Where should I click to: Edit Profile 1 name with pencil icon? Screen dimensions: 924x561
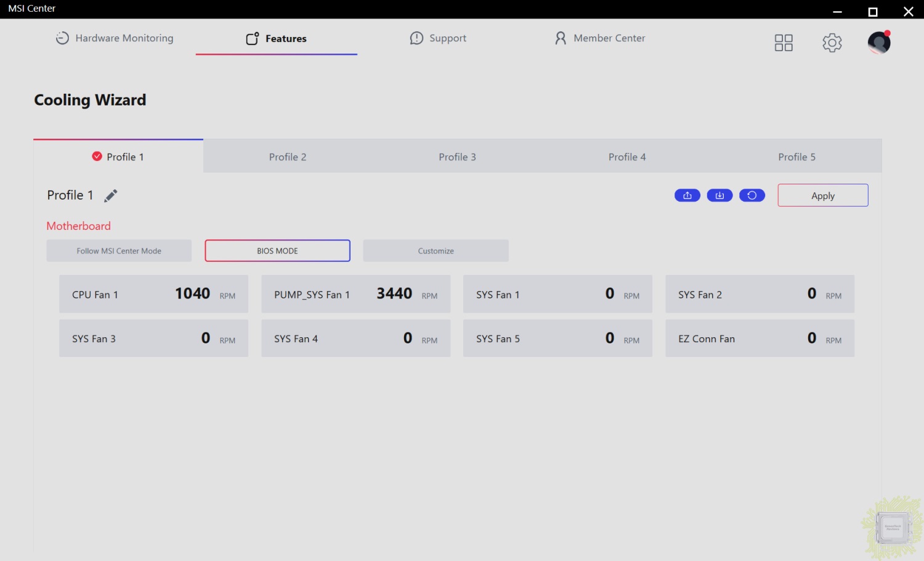coord(111,196)
